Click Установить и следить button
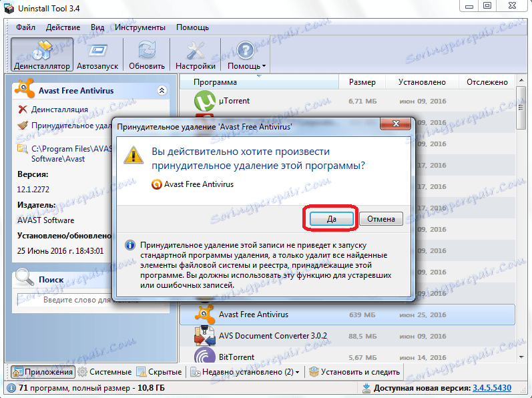532x398 pixels. [x=354, y=372]
